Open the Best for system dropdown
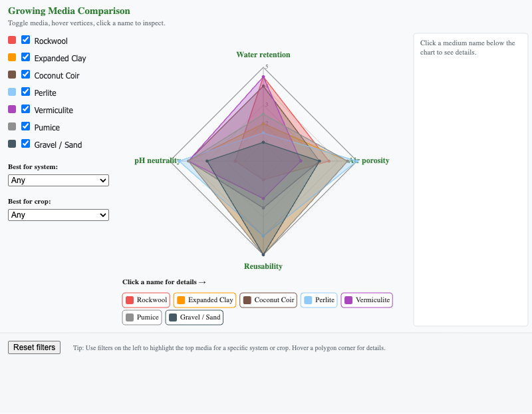 click(59, 180)
